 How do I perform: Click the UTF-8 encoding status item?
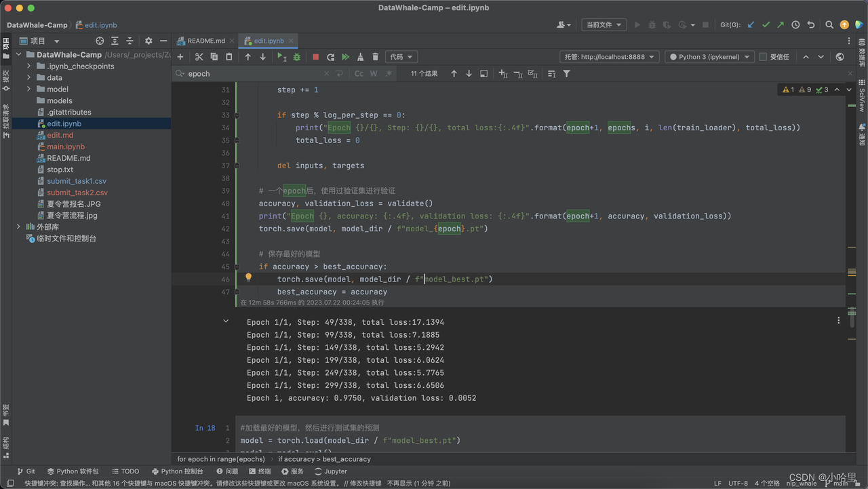tap(738, 484)
